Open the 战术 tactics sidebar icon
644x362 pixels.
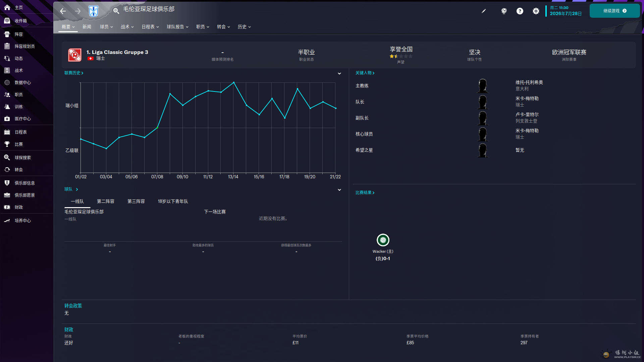7,70
